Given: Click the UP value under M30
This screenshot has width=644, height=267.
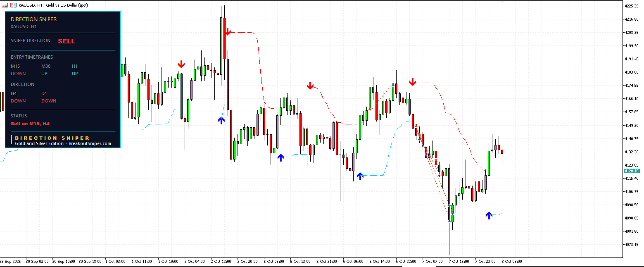Looking at the screenshot, I should pos(44,74).
